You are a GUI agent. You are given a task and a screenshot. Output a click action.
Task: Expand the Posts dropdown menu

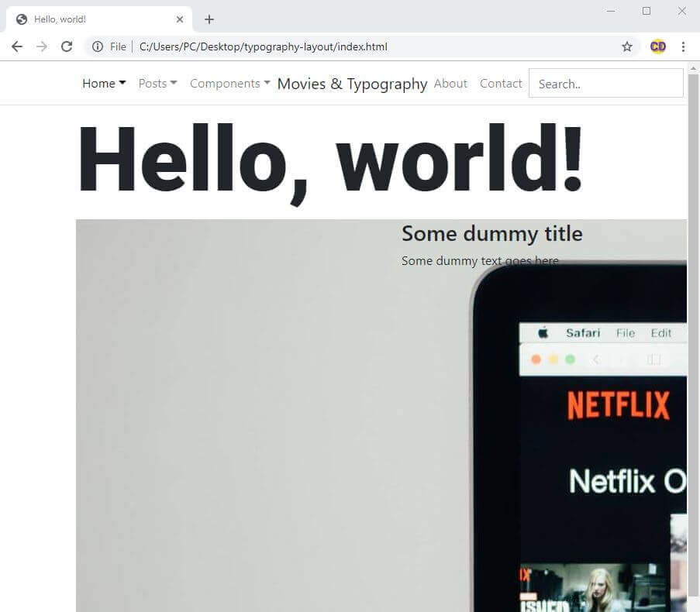point(157,84)
